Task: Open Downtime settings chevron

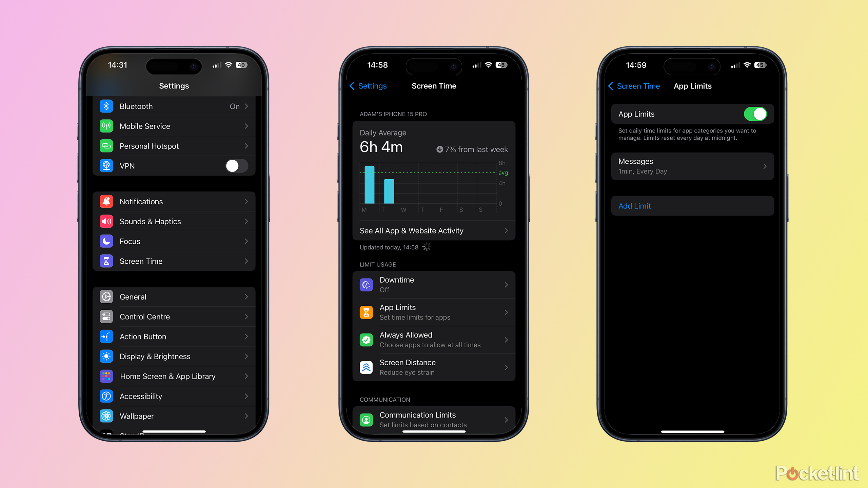Action: point(508,285)
